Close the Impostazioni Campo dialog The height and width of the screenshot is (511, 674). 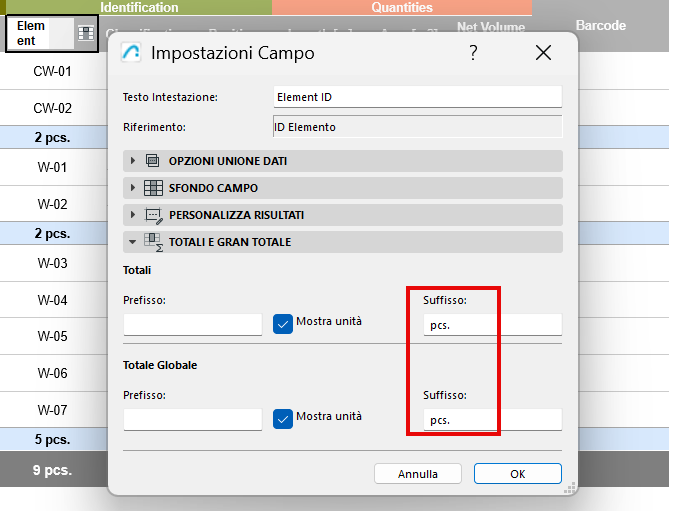[x=543, y=53]
